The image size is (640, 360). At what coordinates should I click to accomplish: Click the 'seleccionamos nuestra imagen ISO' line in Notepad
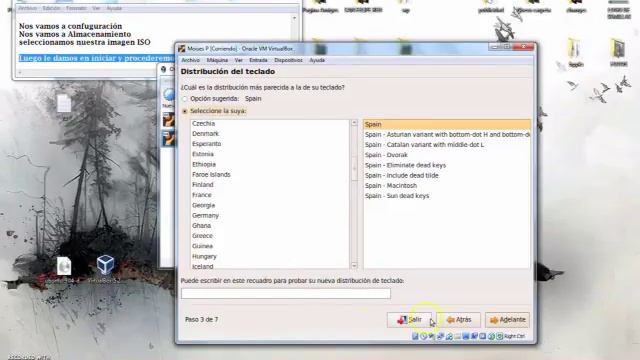point(84,42)
